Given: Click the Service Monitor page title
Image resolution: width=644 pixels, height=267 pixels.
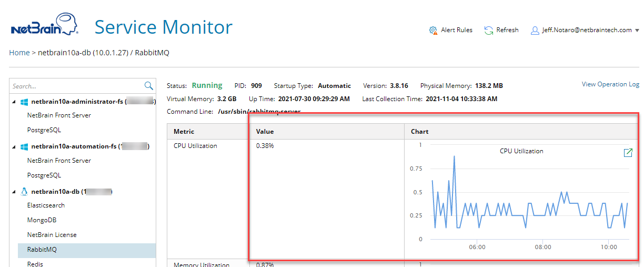Looking at the screenshot, I should [x=164, y=26].
